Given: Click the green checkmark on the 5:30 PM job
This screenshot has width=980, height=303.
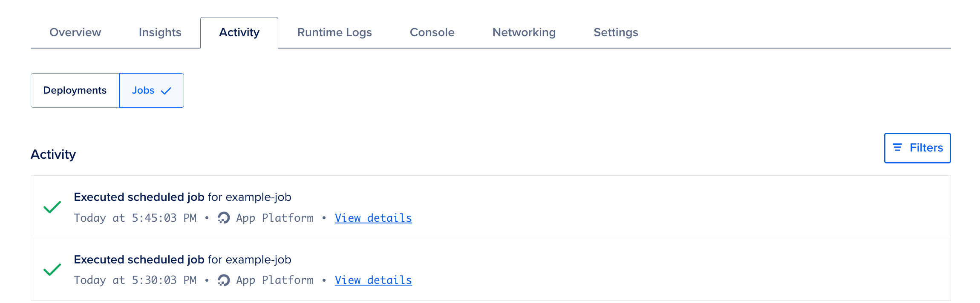Looking at the screenshot, I should (52, 270).
